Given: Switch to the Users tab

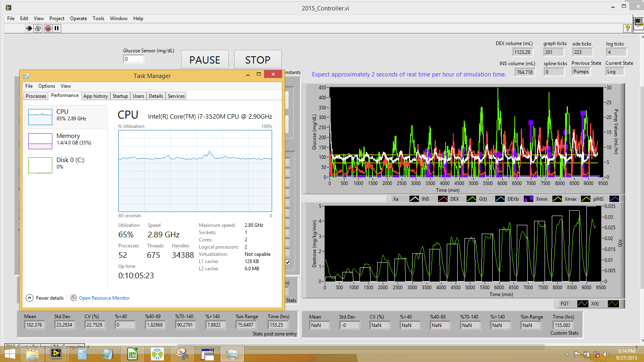Looking at the screenshot, I should coord(138,96).
